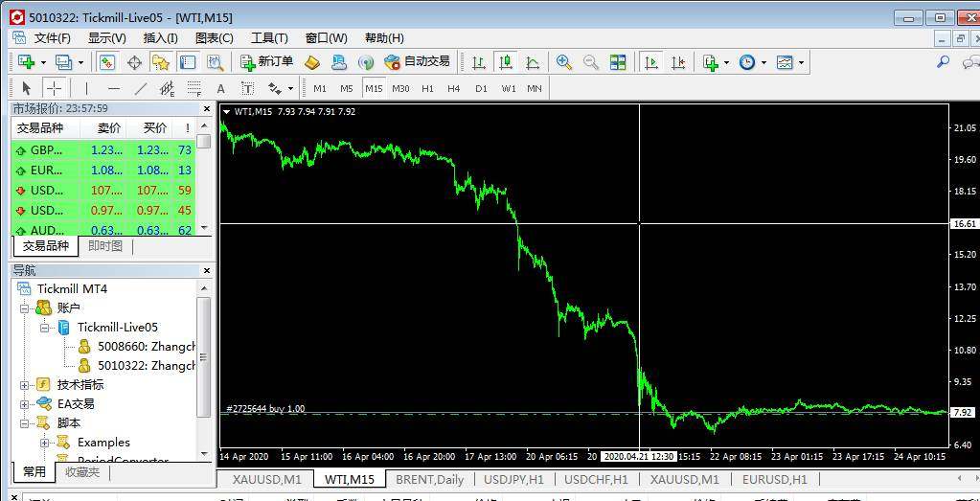Tile chart windows icon
This screenshot has width=980, height=501.
(618, 62)
